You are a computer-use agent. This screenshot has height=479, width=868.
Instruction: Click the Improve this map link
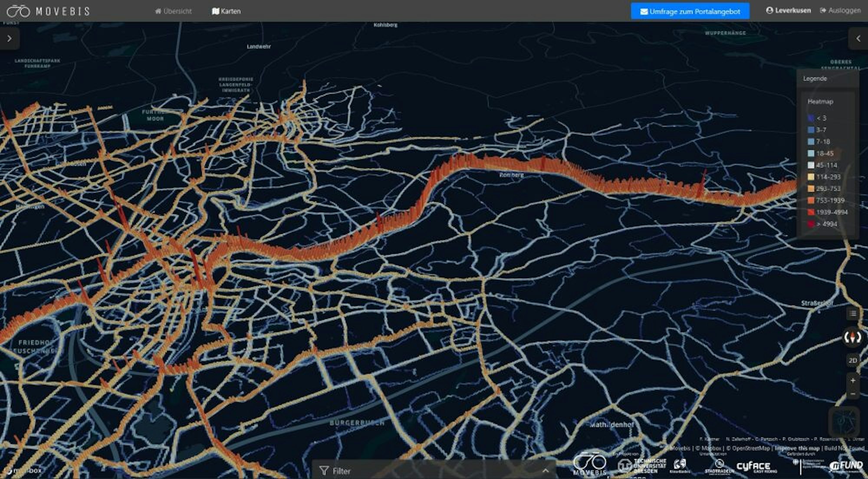point(797,448)
